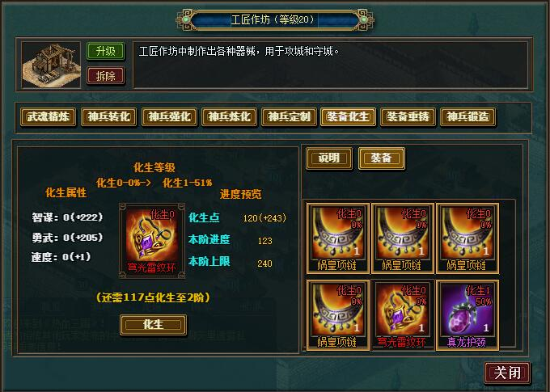Select the last 娲皇项链 in top row
This screenshot has width=550, height=392.
pyautogui.click(x=467, y=238)
